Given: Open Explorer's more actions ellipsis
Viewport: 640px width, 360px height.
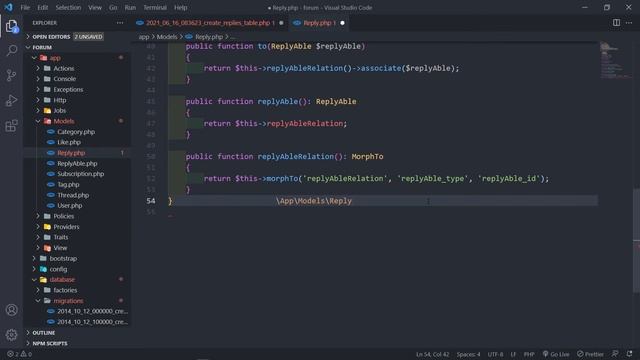Looking at the screenshot, I should (120, 23).
